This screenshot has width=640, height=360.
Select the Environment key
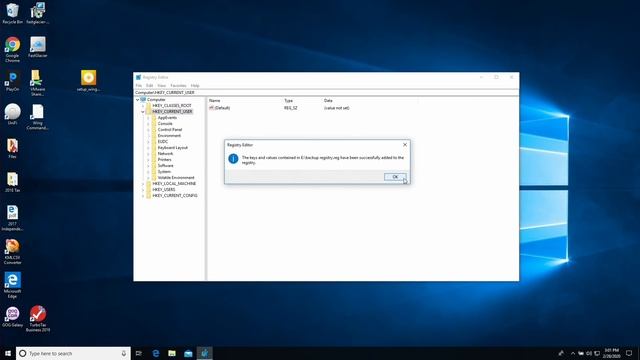pyautogui.click(x=169, y=136)
